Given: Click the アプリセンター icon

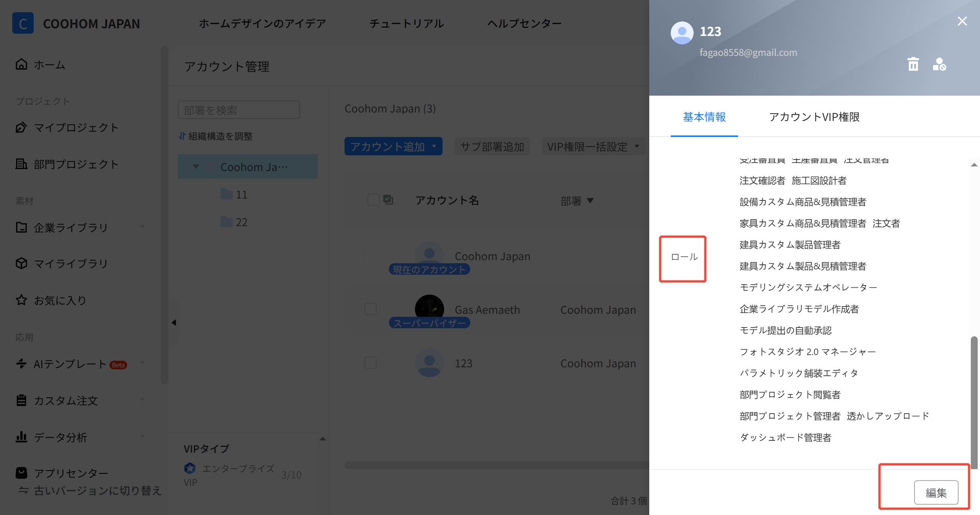Looking at the screenshot, I should tap(21, 473).
